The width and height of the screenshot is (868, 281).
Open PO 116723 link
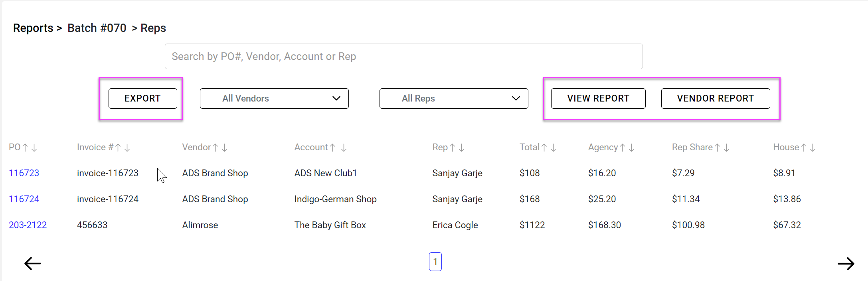pos(24,173)
